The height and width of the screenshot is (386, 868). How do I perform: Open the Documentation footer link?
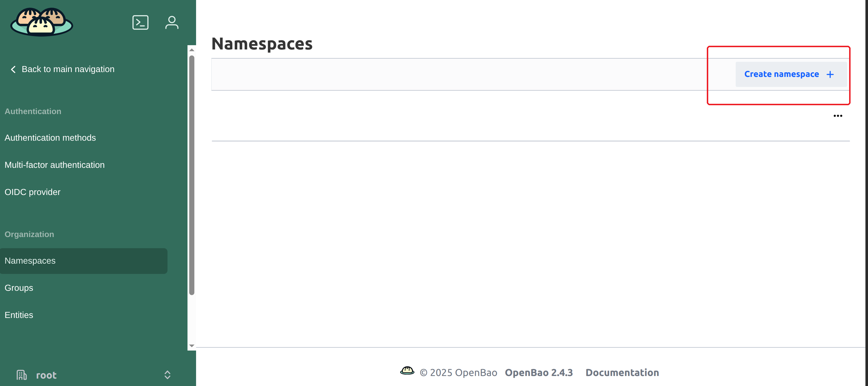tap(622, 373)
